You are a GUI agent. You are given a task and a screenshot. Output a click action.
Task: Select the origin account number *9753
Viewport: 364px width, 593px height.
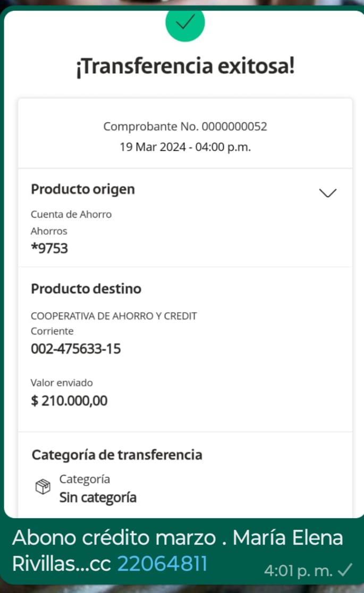pos(49,248)
